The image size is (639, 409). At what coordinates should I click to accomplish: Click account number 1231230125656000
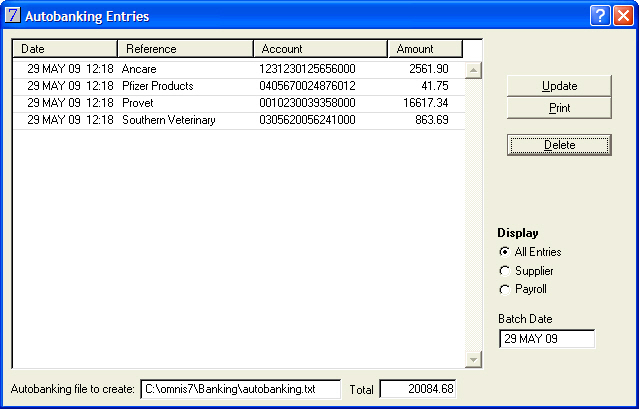point(307,69)
